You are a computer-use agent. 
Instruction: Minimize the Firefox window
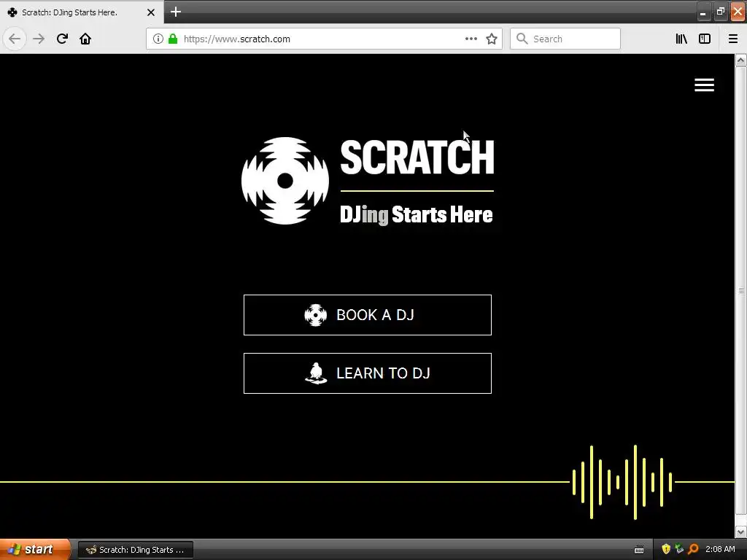pyautogui.click(x=703, y=12)
